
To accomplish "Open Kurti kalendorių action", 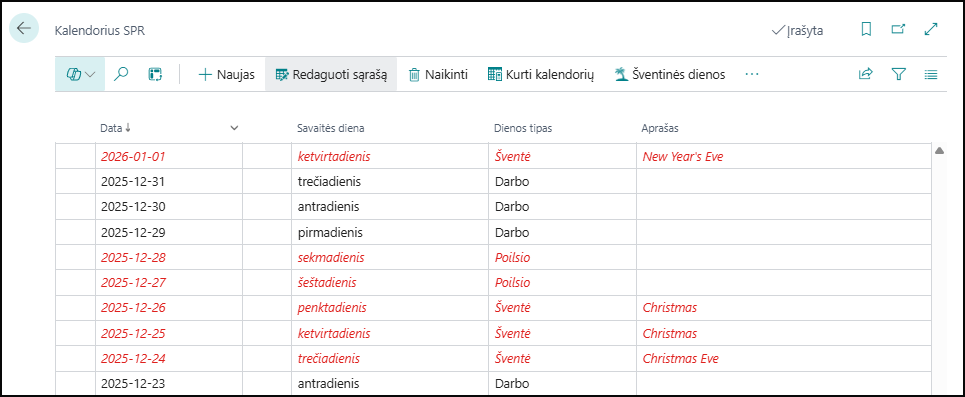I will tap(540, 74).
